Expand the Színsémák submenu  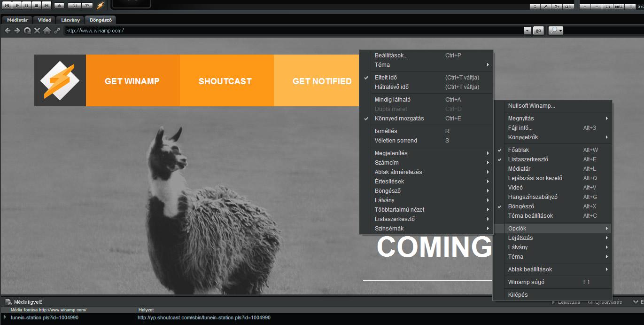426,229
